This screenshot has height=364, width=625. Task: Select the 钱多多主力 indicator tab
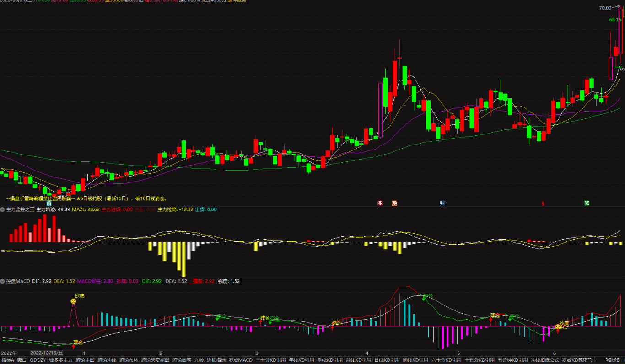pos(61,360)
